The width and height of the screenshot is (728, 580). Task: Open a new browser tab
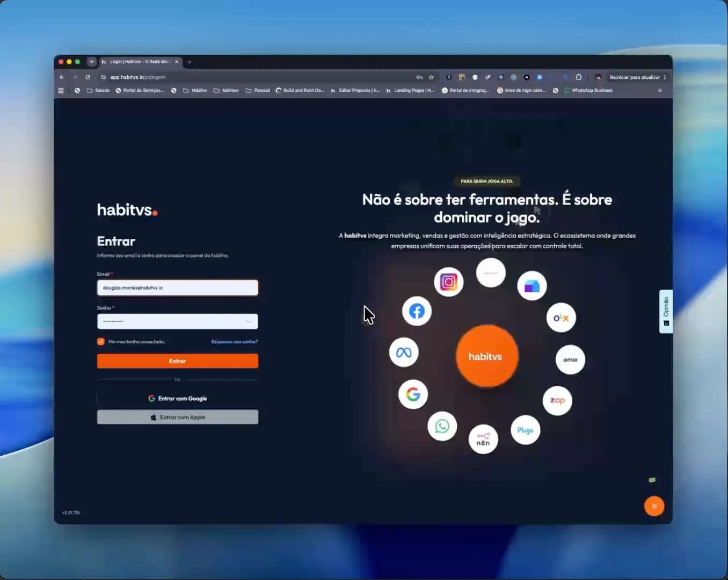coord(190,62)
